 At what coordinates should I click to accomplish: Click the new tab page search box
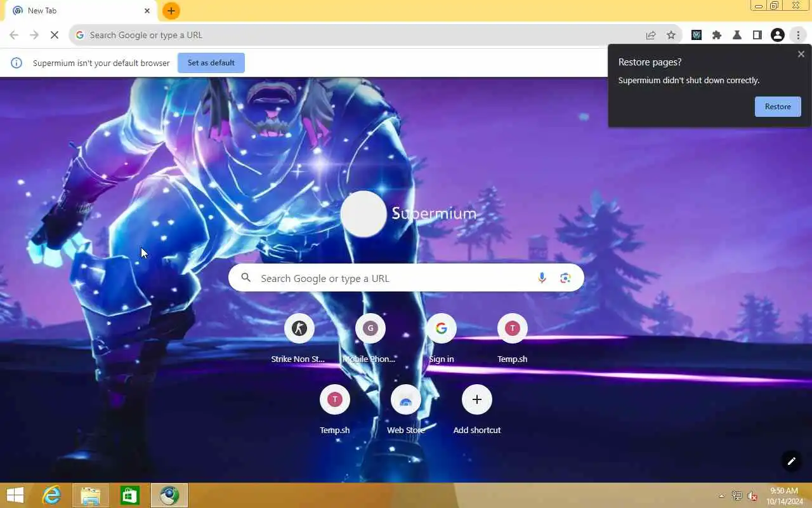tap(406, 278)
